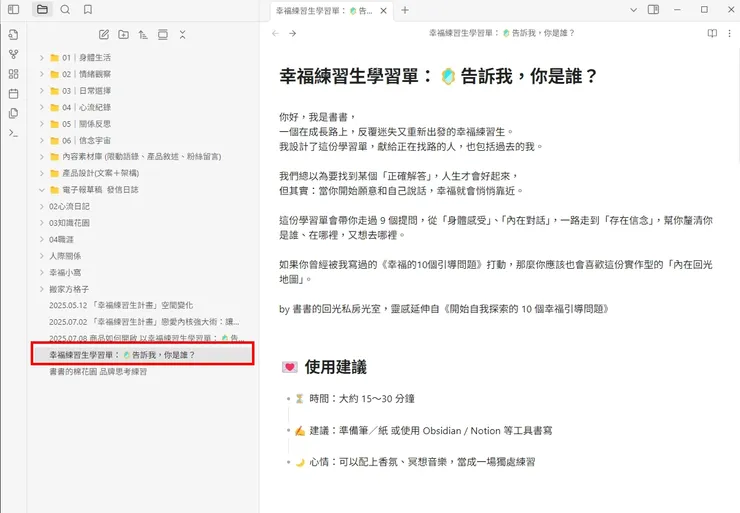Expand the 搬家方格子 folder chevron
740x513 pixels.
(42, 289)
